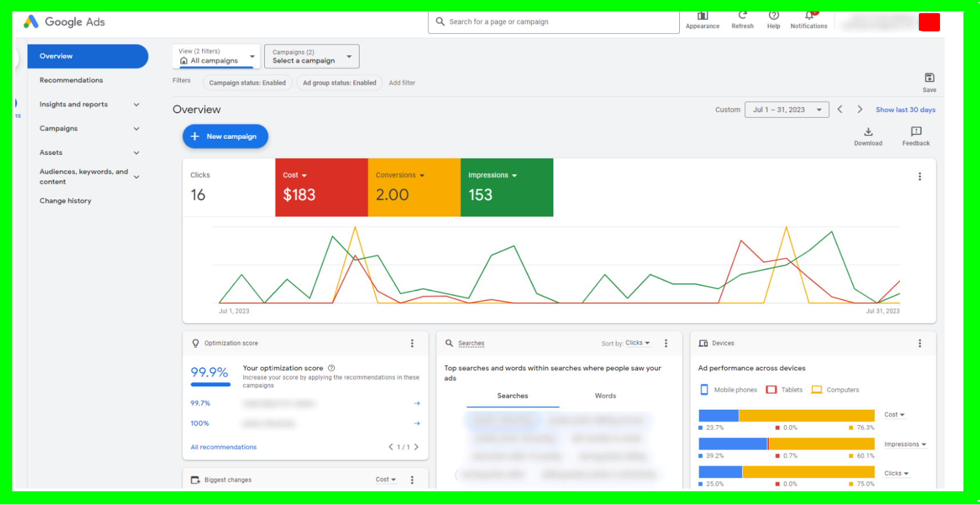This screenshot has height=505, width=980.
Task: Select Overview in the sidebar
Action: click(87, 56)
